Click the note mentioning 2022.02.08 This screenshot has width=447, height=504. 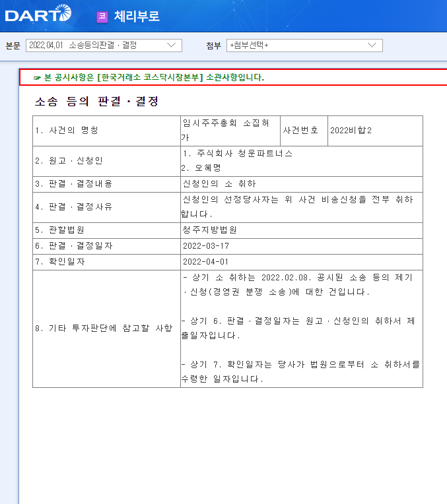click(x=298, y=285)
